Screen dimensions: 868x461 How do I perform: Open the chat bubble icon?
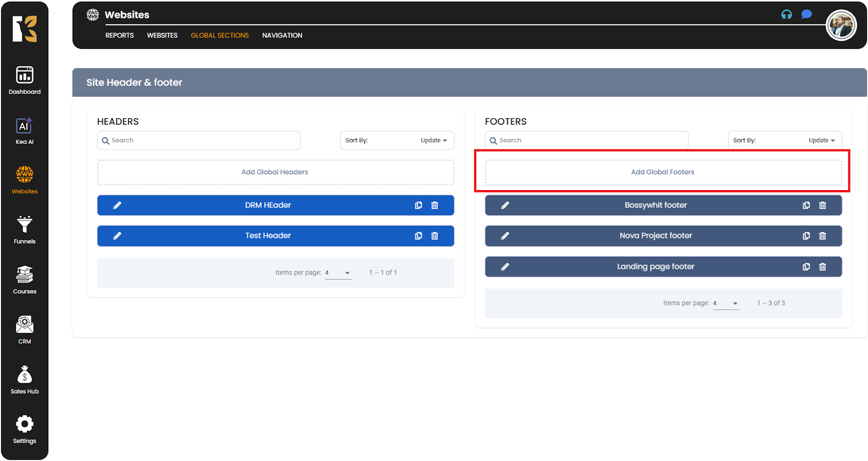806,15
